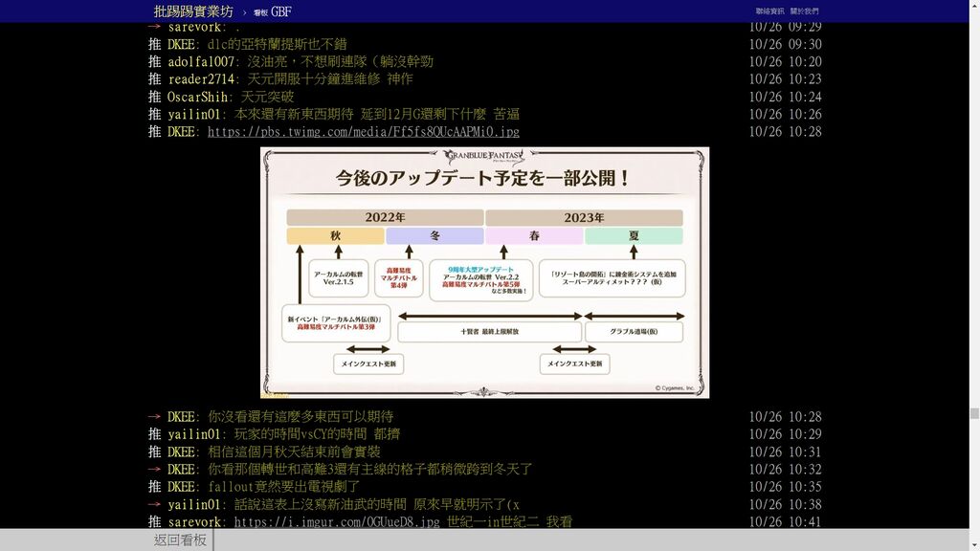Screen dimensions: 980x551
Task: Click comment "dlc的亞特蘭提斯也不錯"
Action: tap(277, 44)
